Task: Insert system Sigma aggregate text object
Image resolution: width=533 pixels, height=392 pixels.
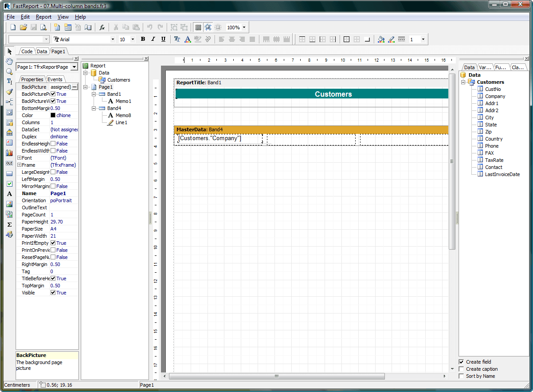Action: (x=9, y=224)
